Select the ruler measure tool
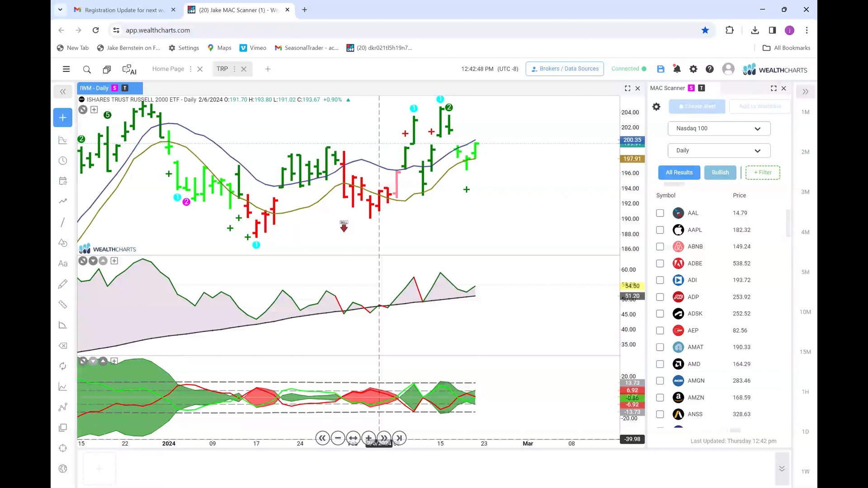Screen dimensions: 868x488 (x=63, y=305)
